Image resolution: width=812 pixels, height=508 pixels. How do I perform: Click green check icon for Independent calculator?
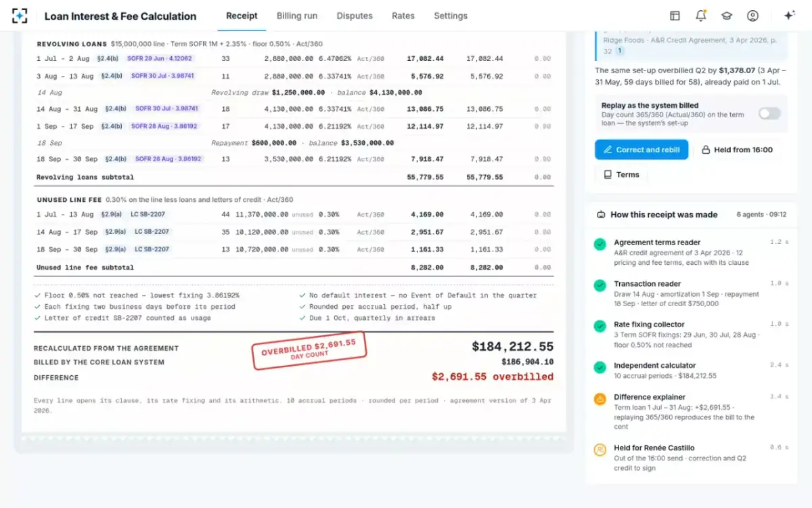point(600,367)
